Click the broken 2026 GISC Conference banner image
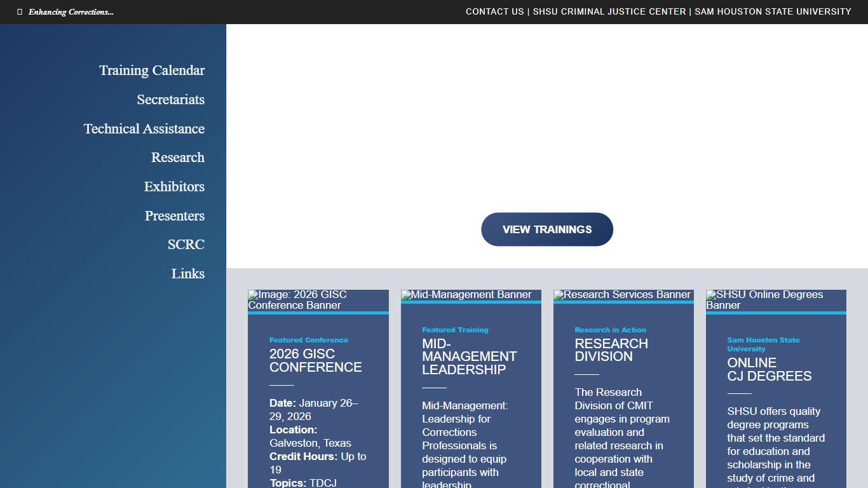868x488 pixels. (318, 299)
